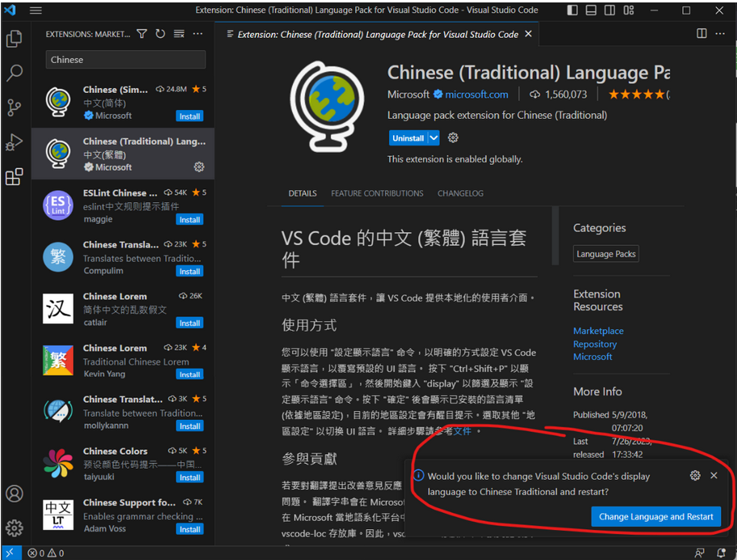The image size is (737, 560).
Task: Filter extensions with the funnel icon
Action: click(142, 34)
